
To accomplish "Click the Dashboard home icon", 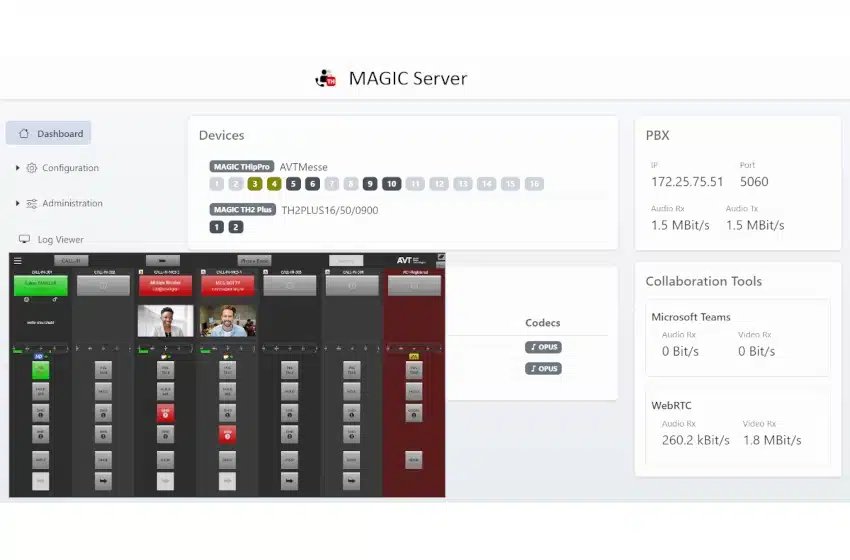I will pos(24,133).
